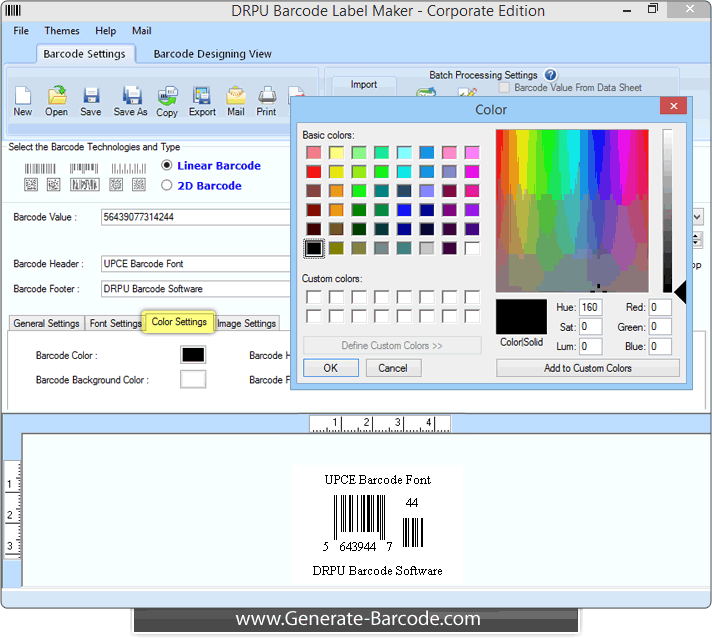The image size is (712, 638).
Task: Open the File menu
Action: coord(21,31)
